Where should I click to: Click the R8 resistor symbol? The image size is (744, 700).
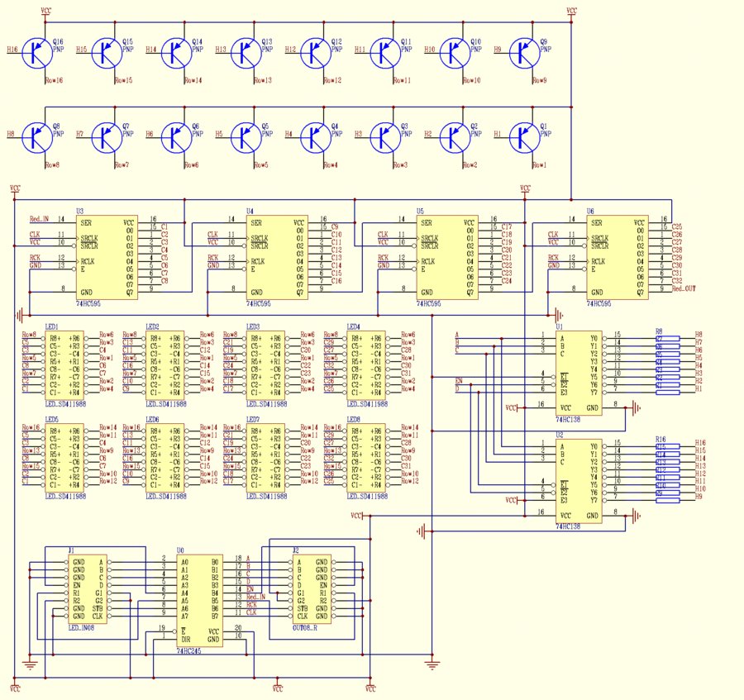pos(667,338)
